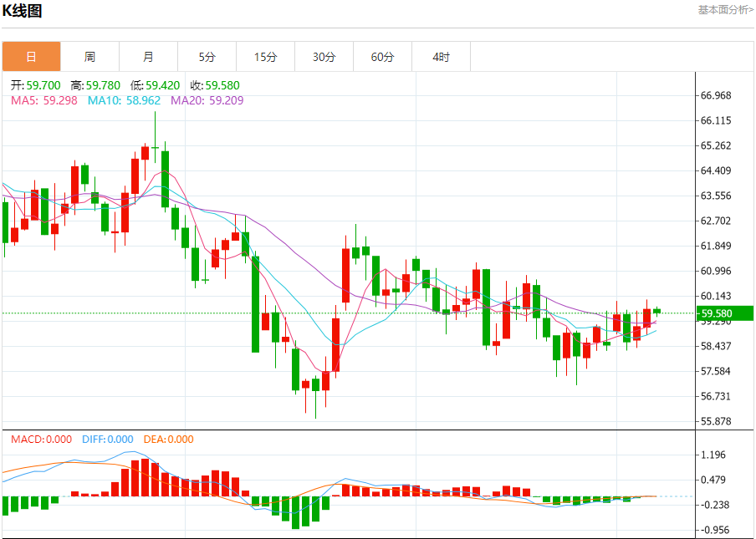This screenshot has width=756, height=539.
Task: Switch to the 周 weekly tab
Action: tap(89, 57)
